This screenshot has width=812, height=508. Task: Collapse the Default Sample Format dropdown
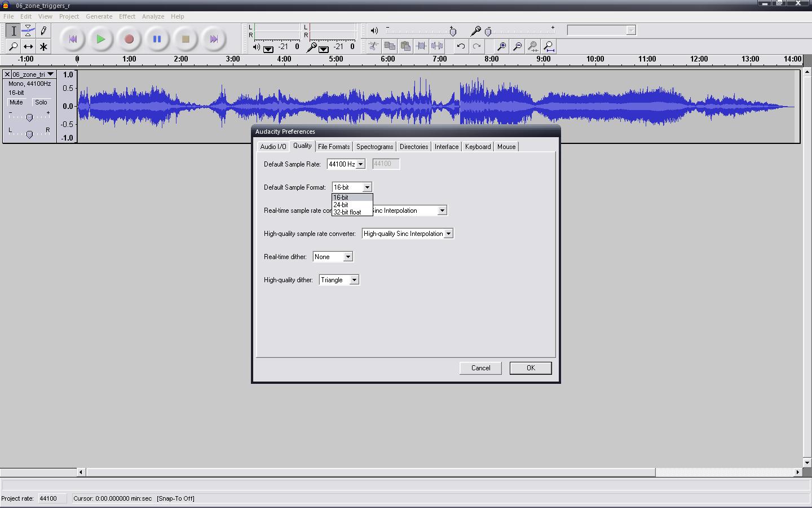click(367, 187)
